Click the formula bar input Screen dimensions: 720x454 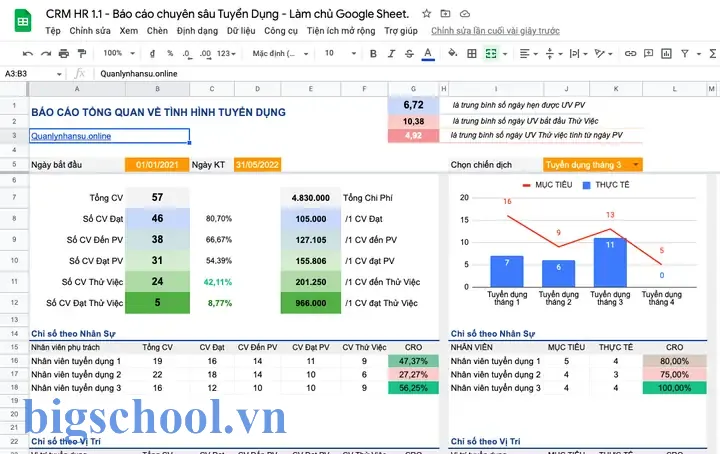[406, 73]
